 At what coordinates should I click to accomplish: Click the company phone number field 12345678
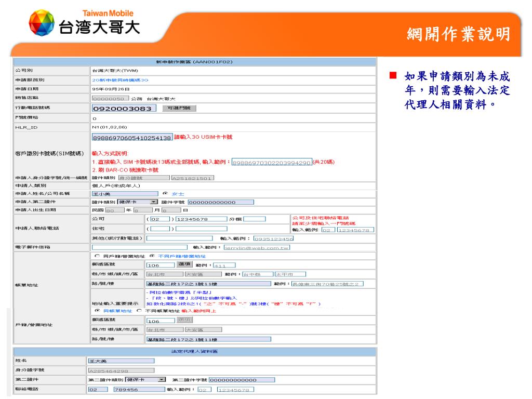point(202,219)
